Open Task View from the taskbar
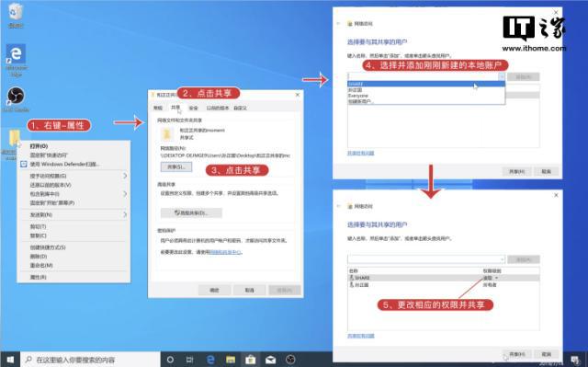 point(190,360)
